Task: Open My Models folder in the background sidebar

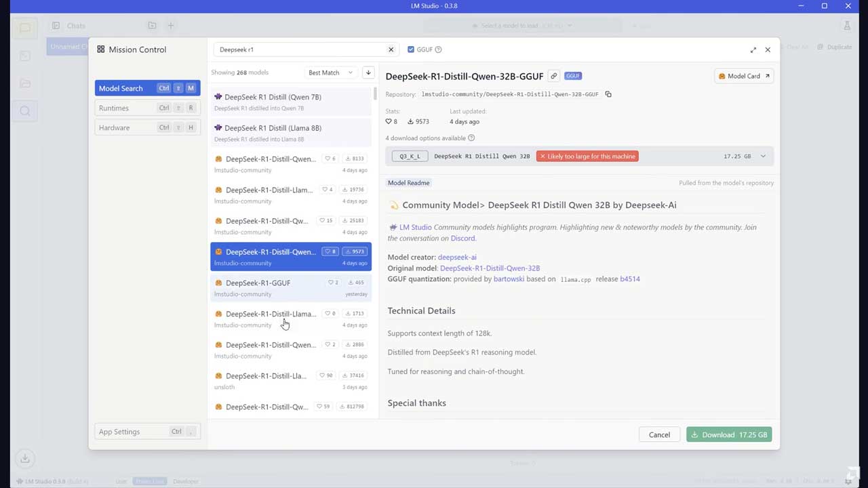Action: [x=25, y=83]
